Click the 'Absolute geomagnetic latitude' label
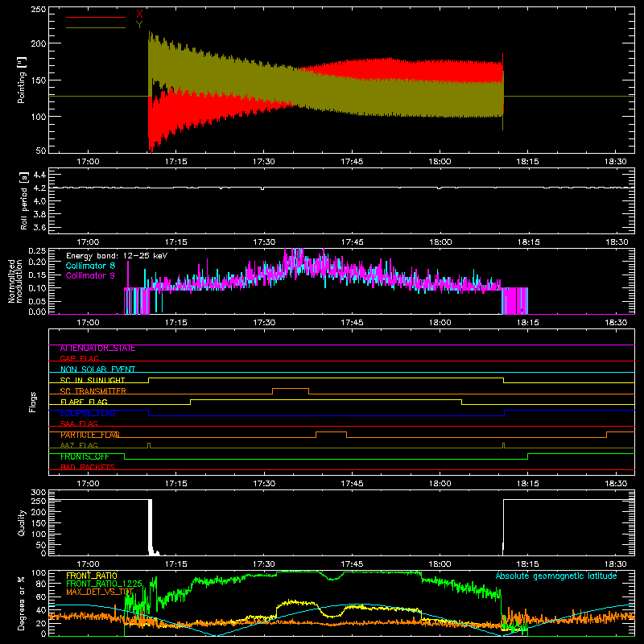644x644 pixels. (x=556, y=576)
